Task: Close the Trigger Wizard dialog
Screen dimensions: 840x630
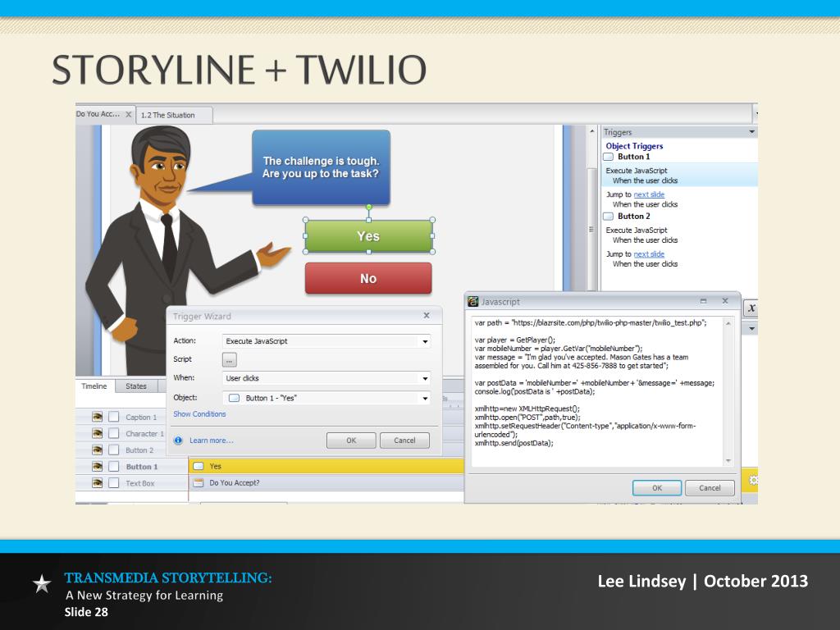Action: tap(427, 316)
